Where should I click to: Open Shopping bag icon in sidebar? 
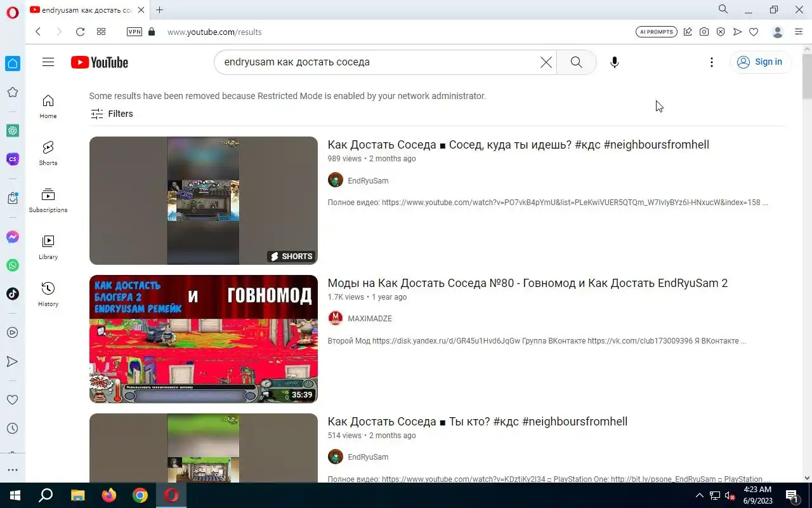tap(13, 198)
